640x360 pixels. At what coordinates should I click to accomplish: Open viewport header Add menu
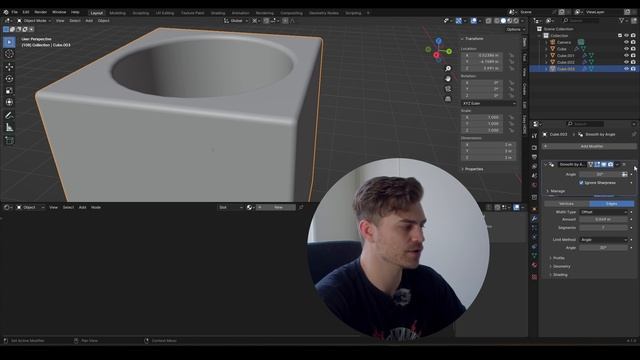tap(89, 20)
